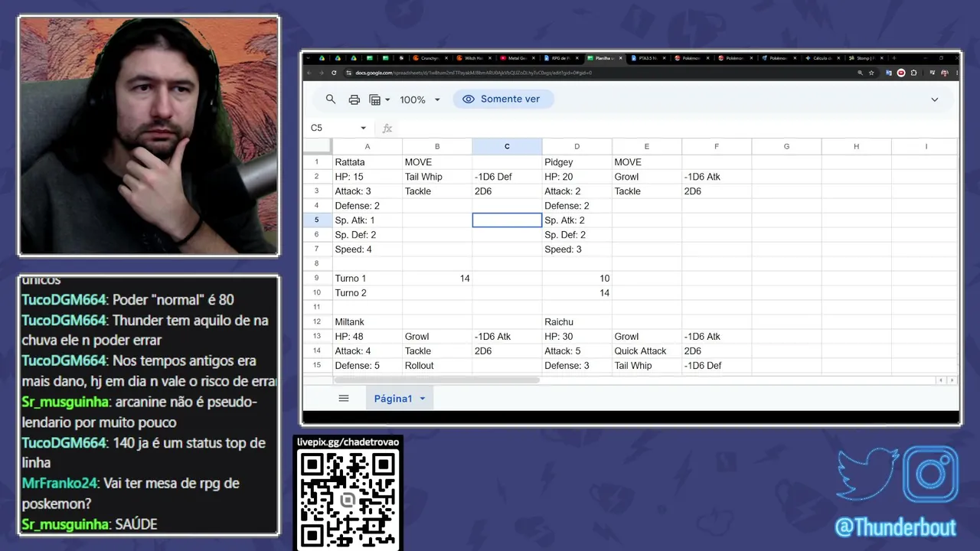
Task: Select the Turno 2 cell
Action: point(367,293)
